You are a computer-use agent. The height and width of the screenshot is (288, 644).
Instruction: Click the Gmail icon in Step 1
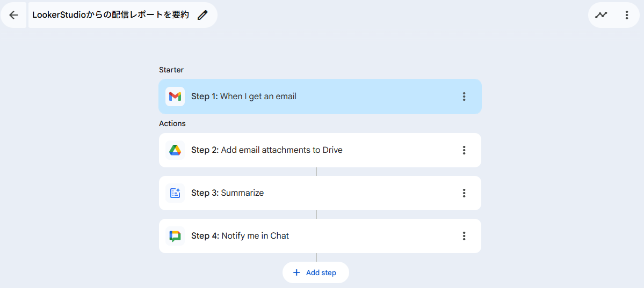[x=175, y=97]
